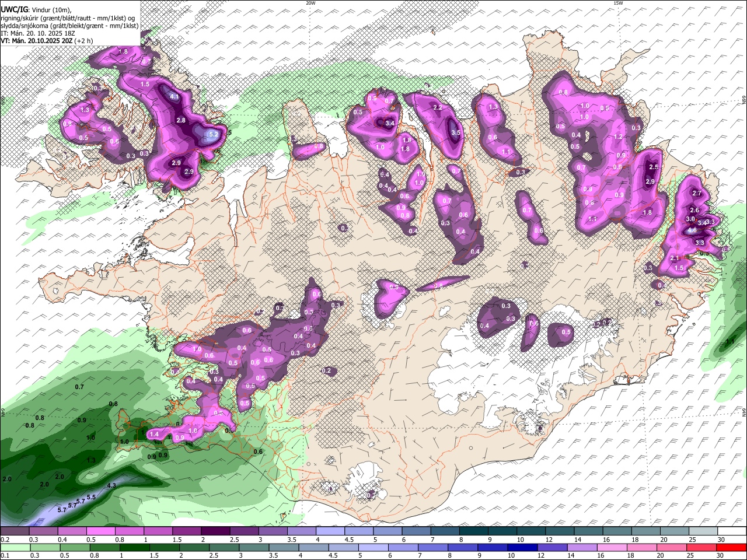Click the '5.2' snowfall value on the map
This screenshot has height=560, width=747.
coord(213,134)
